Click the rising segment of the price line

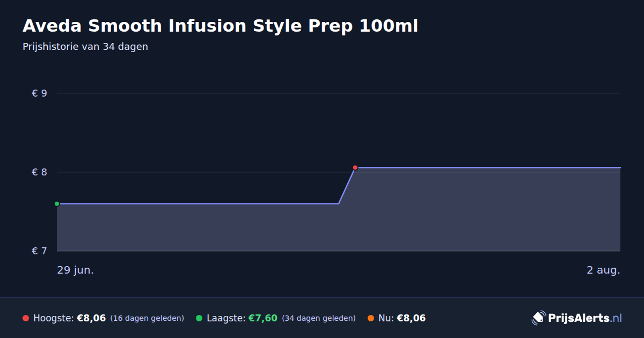tap(347, 186)
